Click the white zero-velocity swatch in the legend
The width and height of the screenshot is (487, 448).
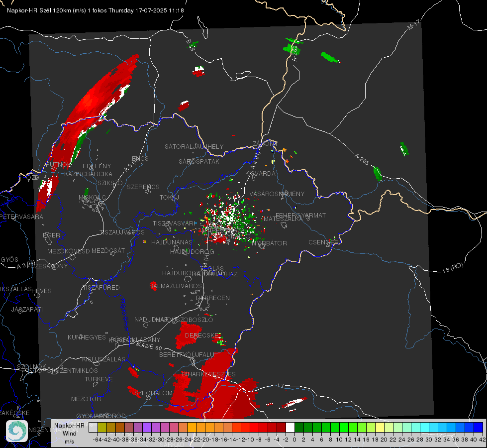290,428
